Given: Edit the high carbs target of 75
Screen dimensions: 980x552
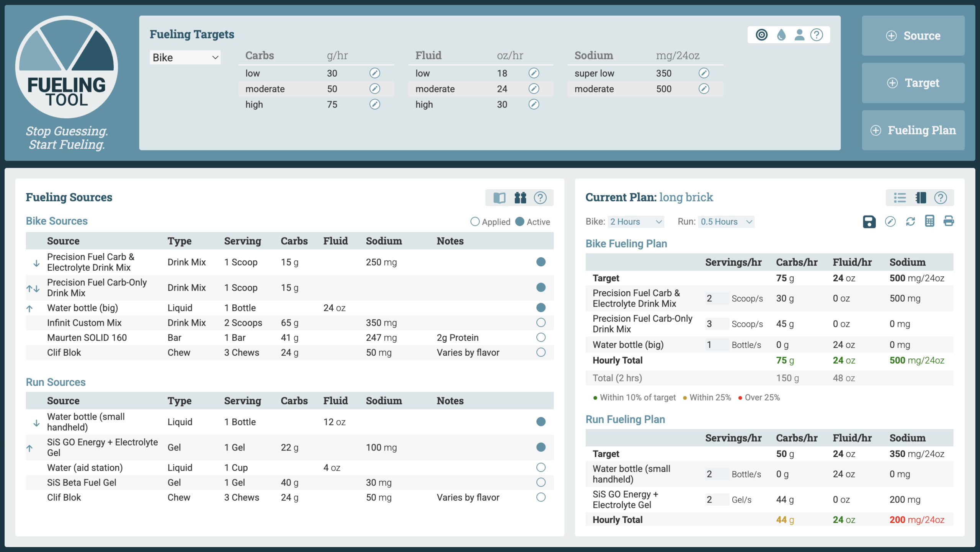Looking at the screenshot, I should coord(374,105).
